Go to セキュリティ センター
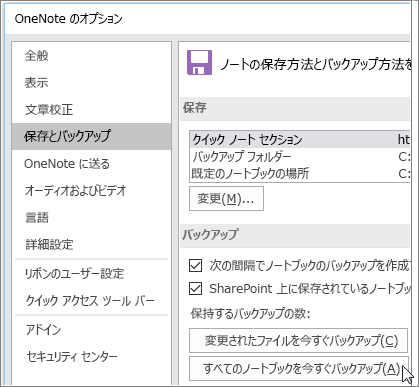Screen dimensions: 419x387 72,357
